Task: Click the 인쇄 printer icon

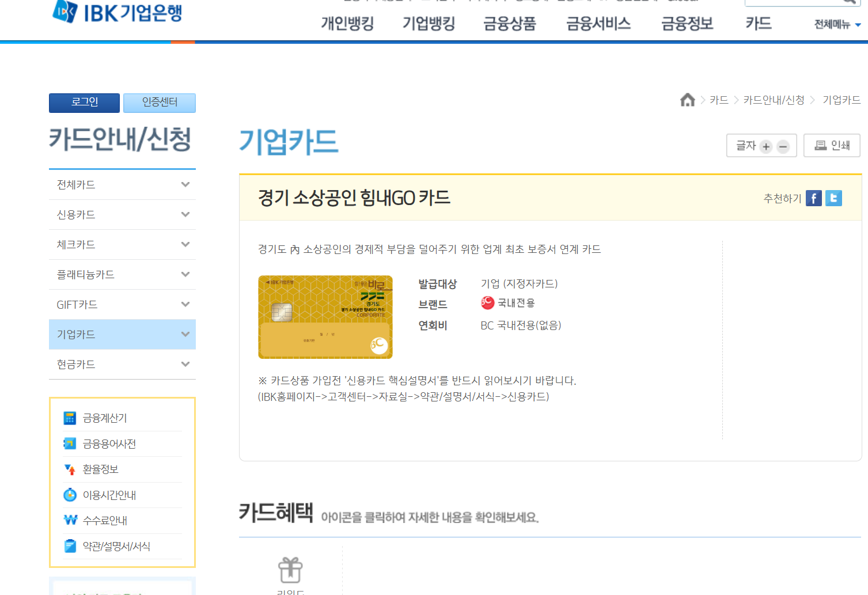Action: point(820,146)
